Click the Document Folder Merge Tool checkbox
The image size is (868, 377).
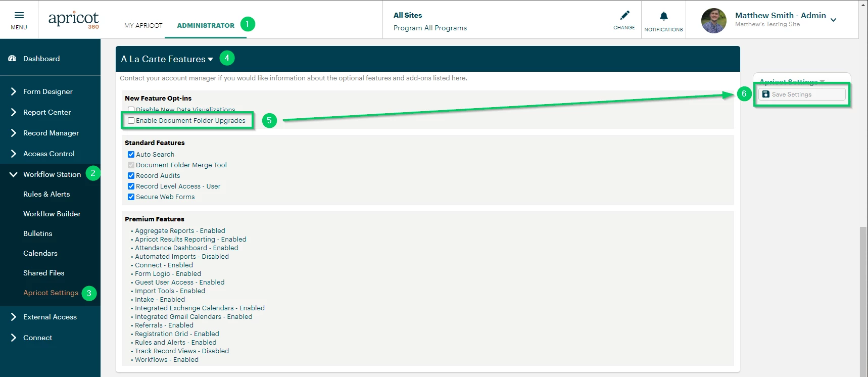131,165
